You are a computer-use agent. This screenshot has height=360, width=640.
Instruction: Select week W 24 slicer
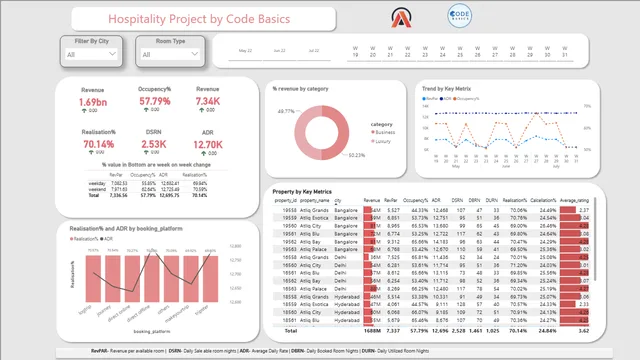click(x=442, y=52)
